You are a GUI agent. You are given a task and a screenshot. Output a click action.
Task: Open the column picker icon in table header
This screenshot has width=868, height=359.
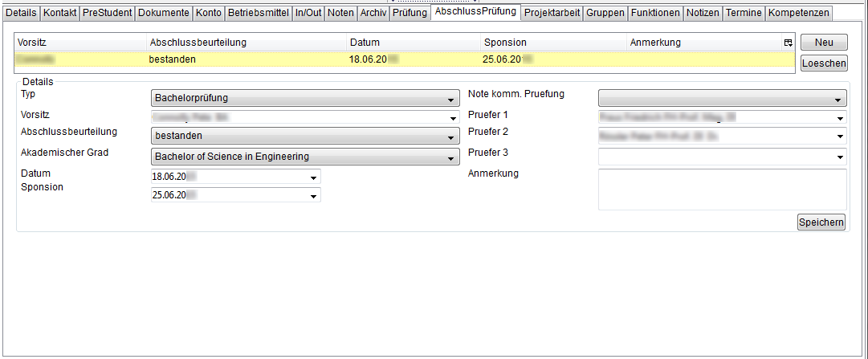788,43
